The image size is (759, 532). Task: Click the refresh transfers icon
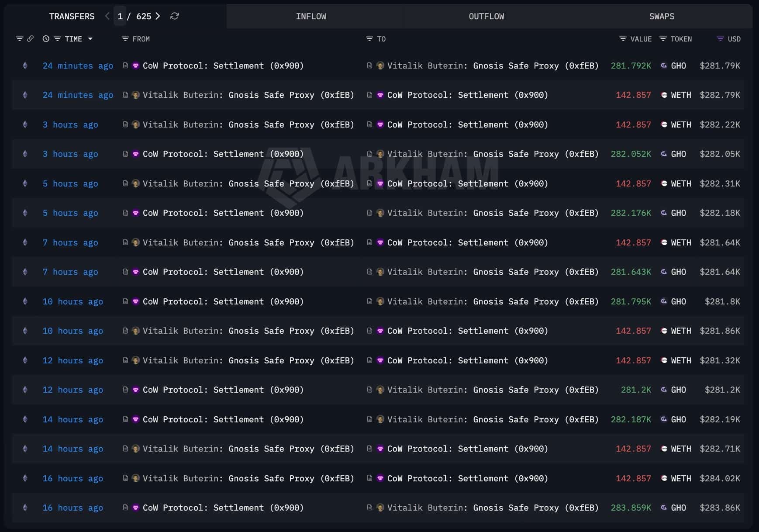tap(175, 17)
